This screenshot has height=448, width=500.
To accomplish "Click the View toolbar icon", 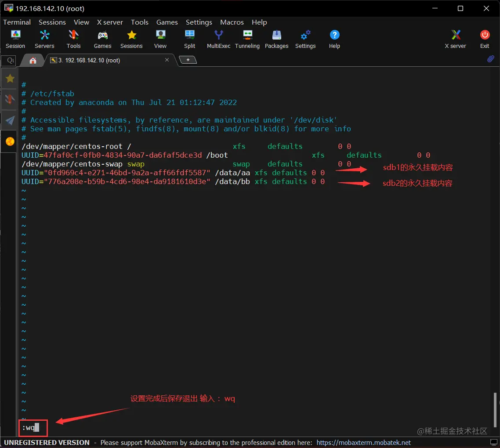I will coord(160,39).
